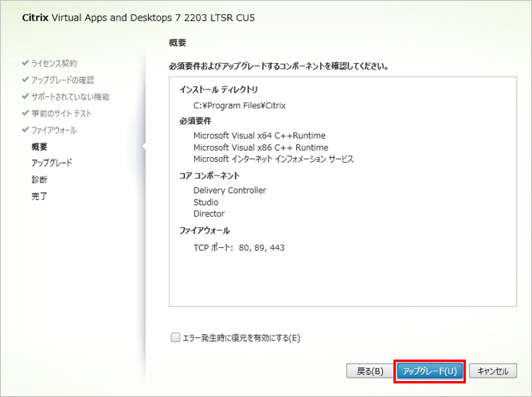Click the キャンセル button

(x=493, y=371)
